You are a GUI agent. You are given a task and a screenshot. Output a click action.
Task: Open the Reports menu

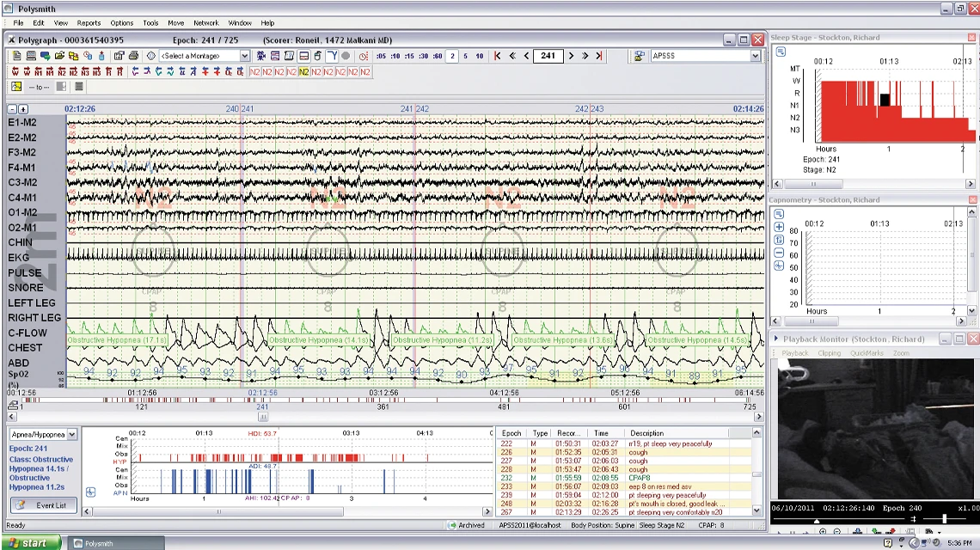[x=89, y=23]
